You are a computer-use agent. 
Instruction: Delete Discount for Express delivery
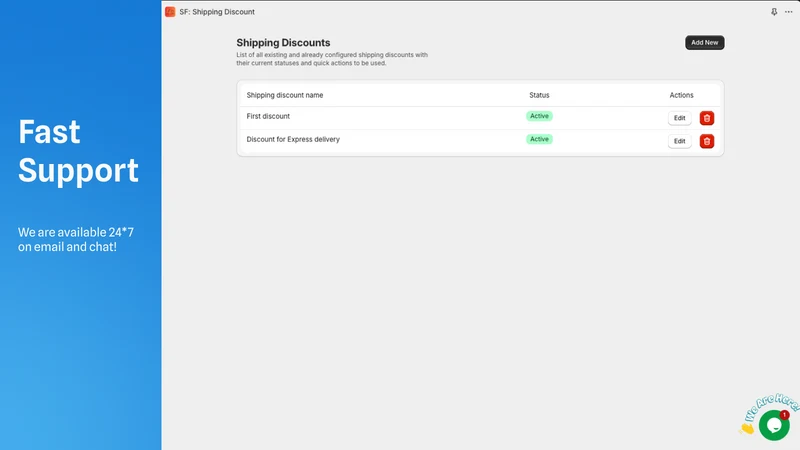click(x=707, y=141)
